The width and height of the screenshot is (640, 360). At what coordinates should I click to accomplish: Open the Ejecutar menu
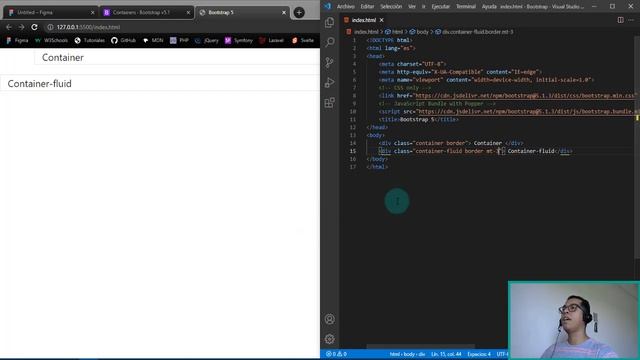(x=440, y=7)
